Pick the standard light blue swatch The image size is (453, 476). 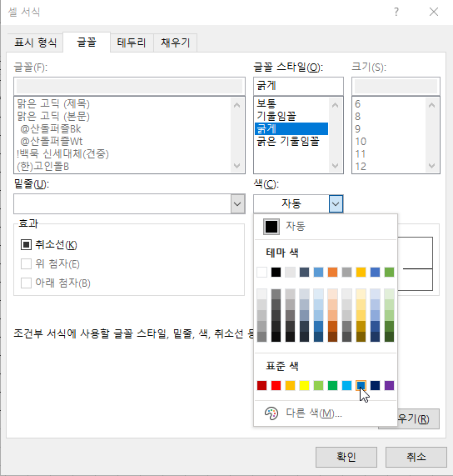346,385
